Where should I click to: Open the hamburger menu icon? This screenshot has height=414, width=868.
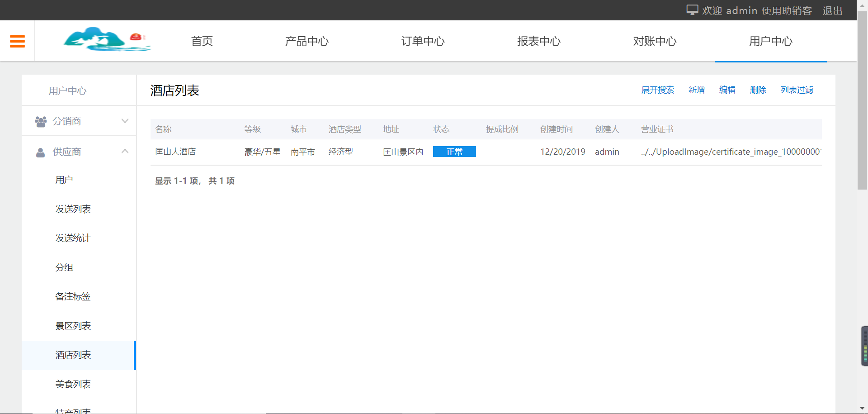pos(17,41)
